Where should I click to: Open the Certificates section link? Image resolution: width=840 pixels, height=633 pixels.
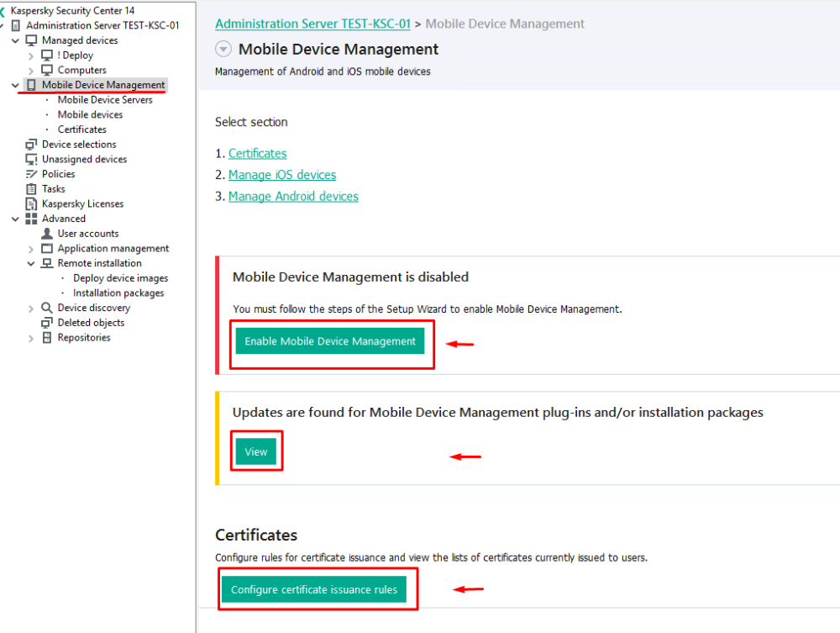(258, 154)
